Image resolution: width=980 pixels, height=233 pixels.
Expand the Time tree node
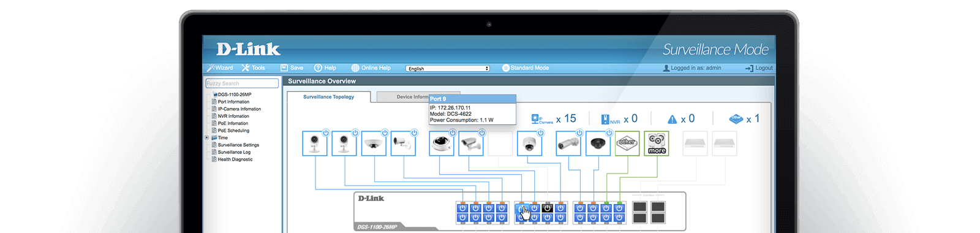(207, 138)
